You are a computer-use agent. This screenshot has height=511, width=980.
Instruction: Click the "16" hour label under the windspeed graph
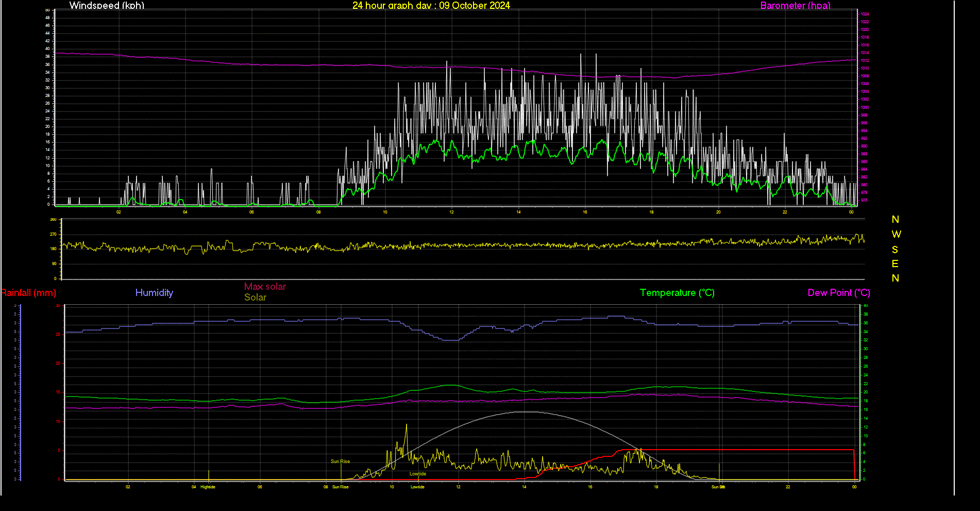[x=585, y=212]
